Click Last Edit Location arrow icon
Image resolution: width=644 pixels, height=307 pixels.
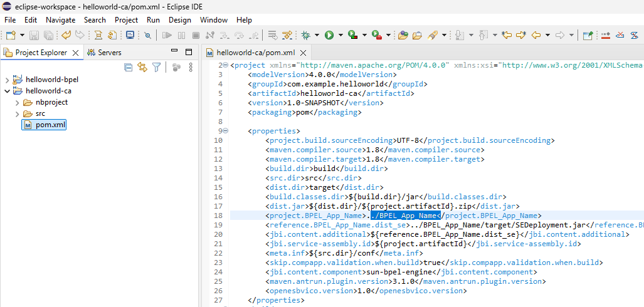tap(507, 35)
